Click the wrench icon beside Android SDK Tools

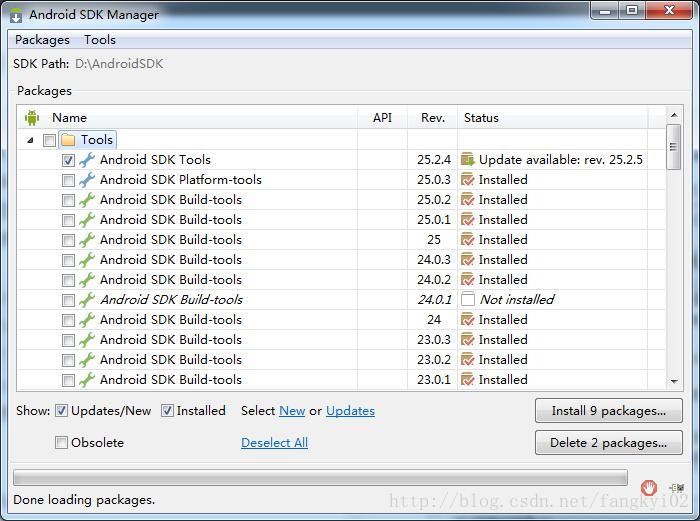click(x=87, y=160)
